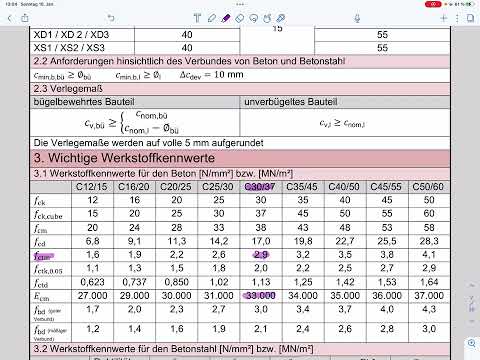Tap fcd value 28,3
This screenshot has width=480, height=360.
[x=429, y=241]
